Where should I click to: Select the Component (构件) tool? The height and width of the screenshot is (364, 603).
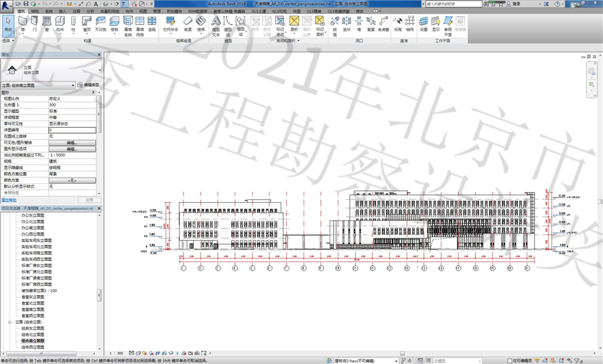(x=60, y=23)
